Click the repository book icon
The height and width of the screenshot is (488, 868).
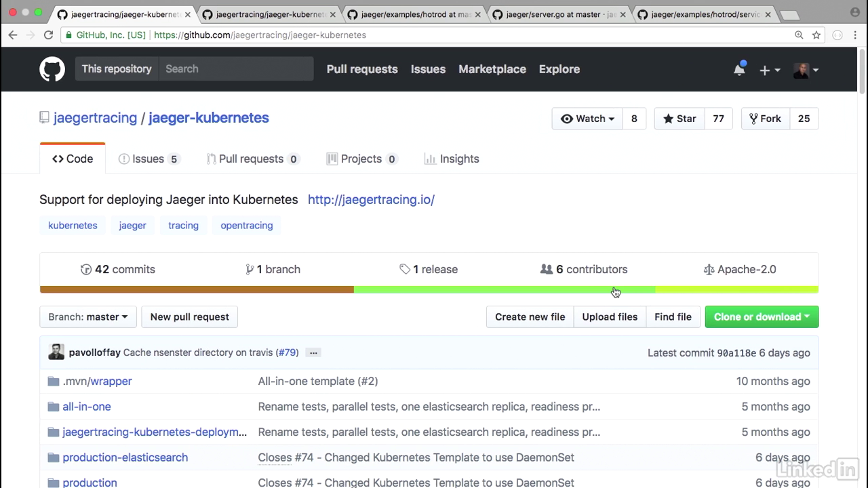44,118
